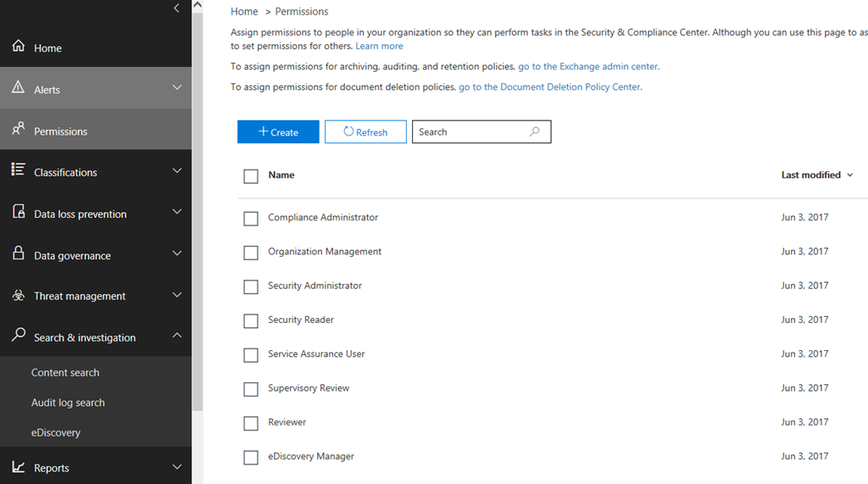
Task: Click the Data loss prevention icon
Action: click(x=18, y=213)
